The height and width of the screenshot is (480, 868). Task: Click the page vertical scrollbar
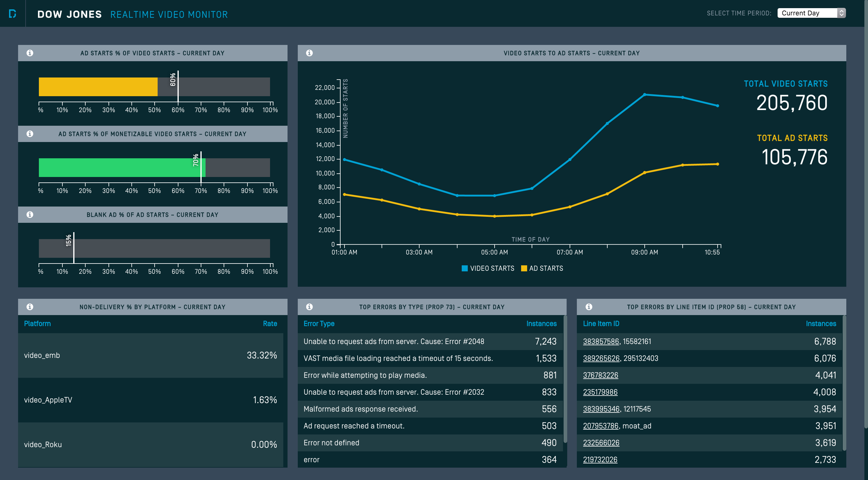(866, 214)
